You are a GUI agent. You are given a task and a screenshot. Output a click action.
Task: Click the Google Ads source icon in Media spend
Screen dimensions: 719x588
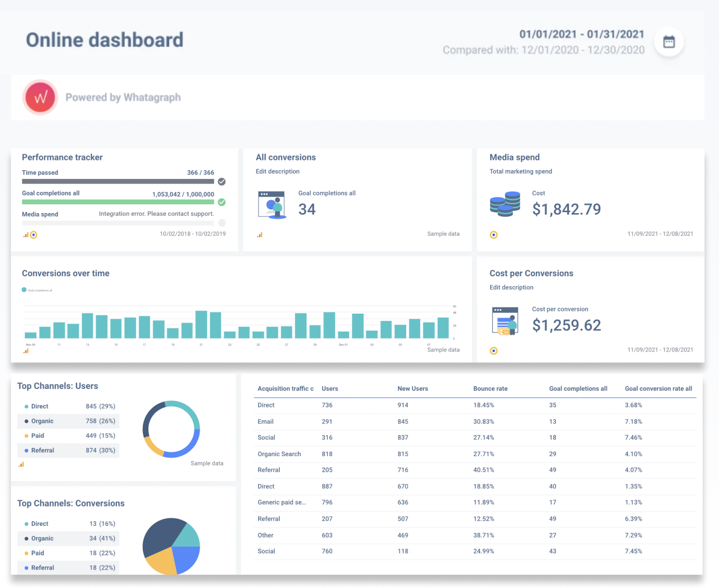(494, 235)
